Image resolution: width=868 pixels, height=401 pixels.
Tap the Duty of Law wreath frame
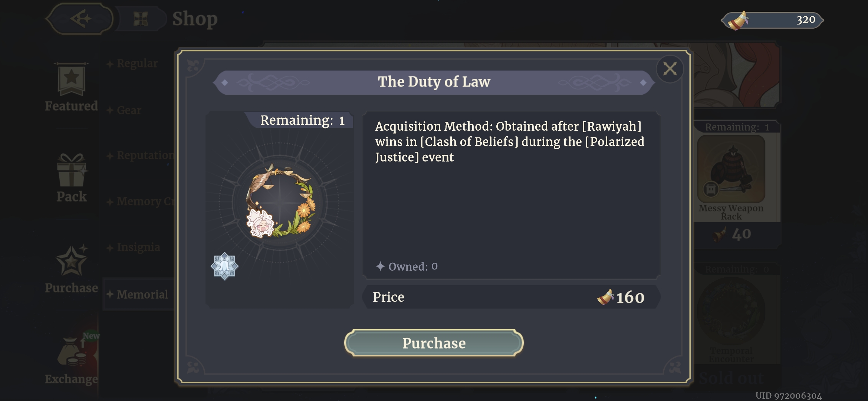(280, 201)
